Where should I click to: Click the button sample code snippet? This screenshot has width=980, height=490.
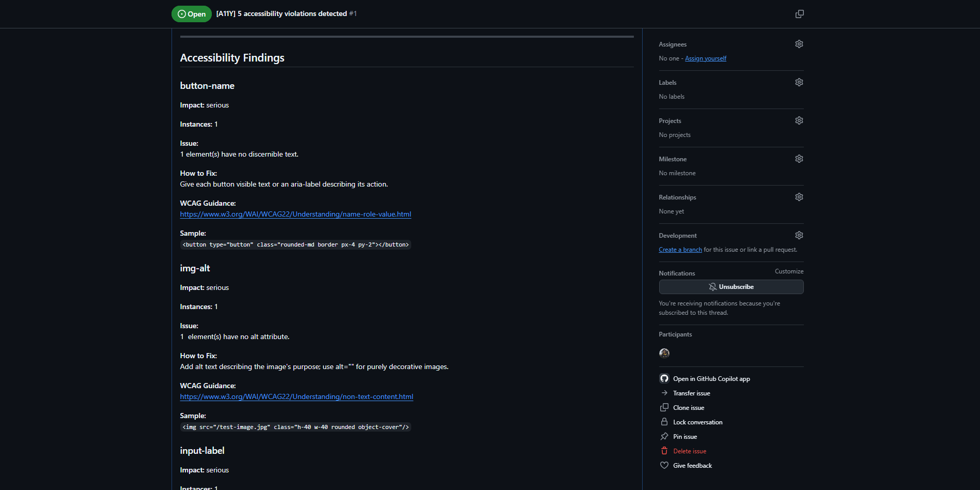(295, 244)
